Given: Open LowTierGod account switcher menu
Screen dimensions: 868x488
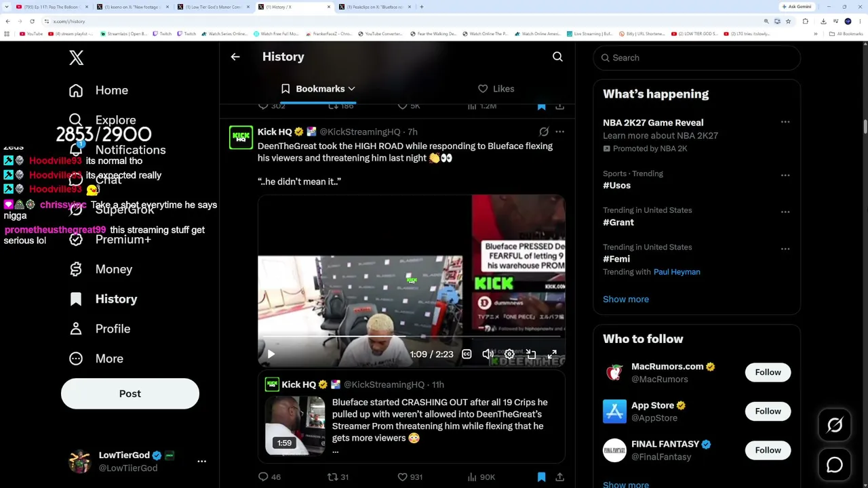Looking at the screenshot, I should tap(201, 461).
